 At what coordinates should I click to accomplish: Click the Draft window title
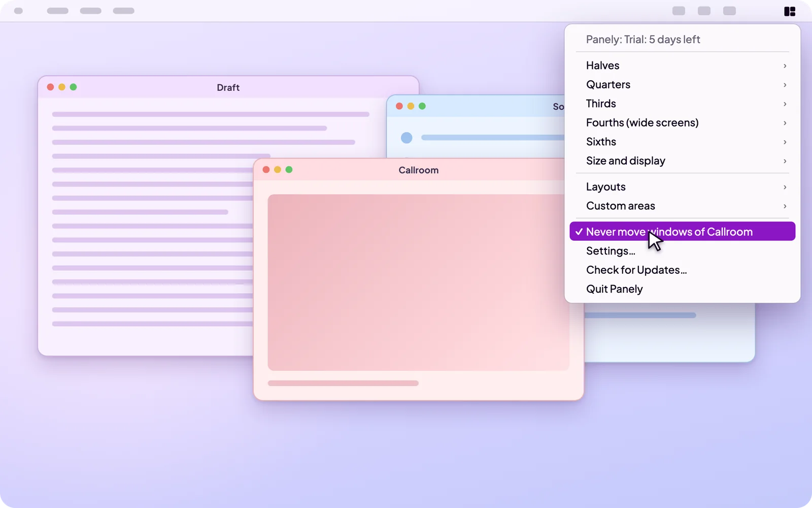228,87
